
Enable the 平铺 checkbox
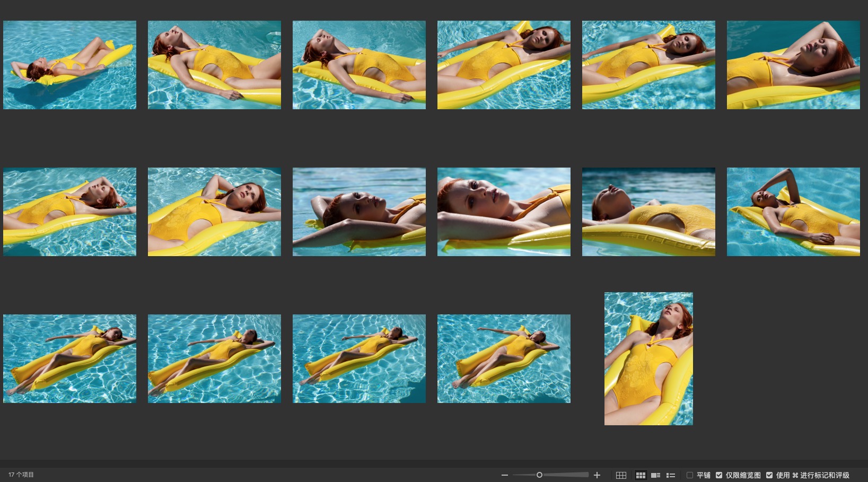click(690, 475)
